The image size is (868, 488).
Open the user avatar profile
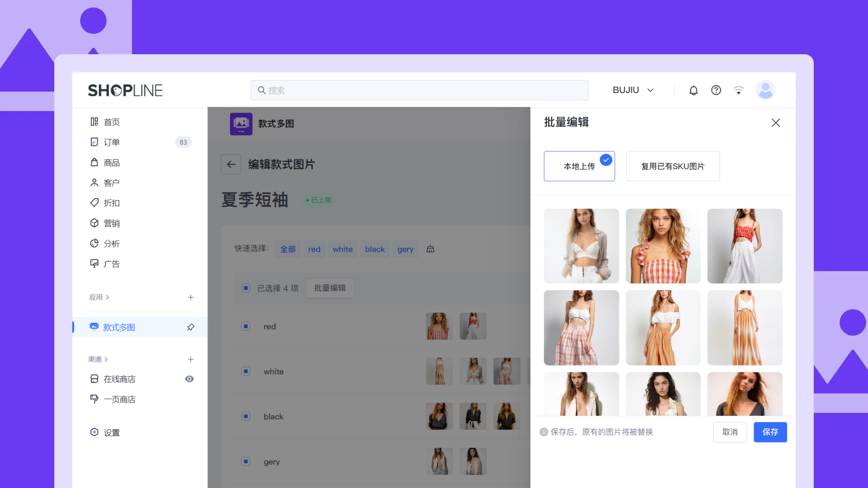pyautogui.click(x=765, y=90)
